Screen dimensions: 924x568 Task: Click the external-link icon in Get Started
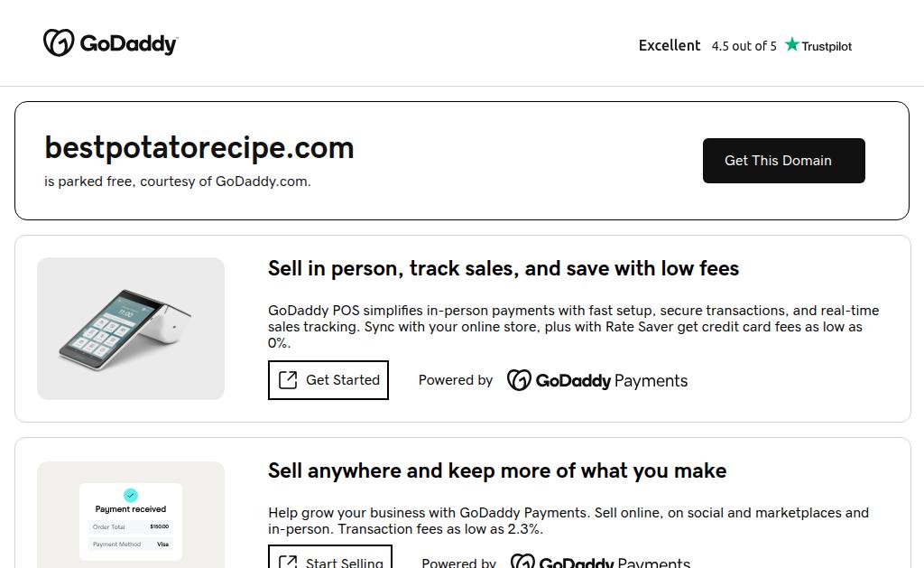pos(288,380)
